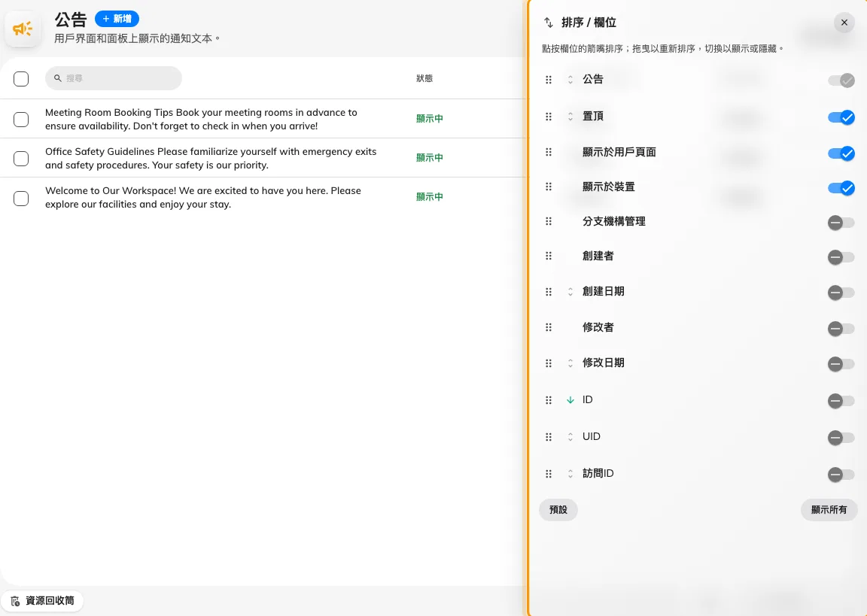Check the select-all checkbox in table header
This screenshot has height=616, width=867.
point(21,79)
